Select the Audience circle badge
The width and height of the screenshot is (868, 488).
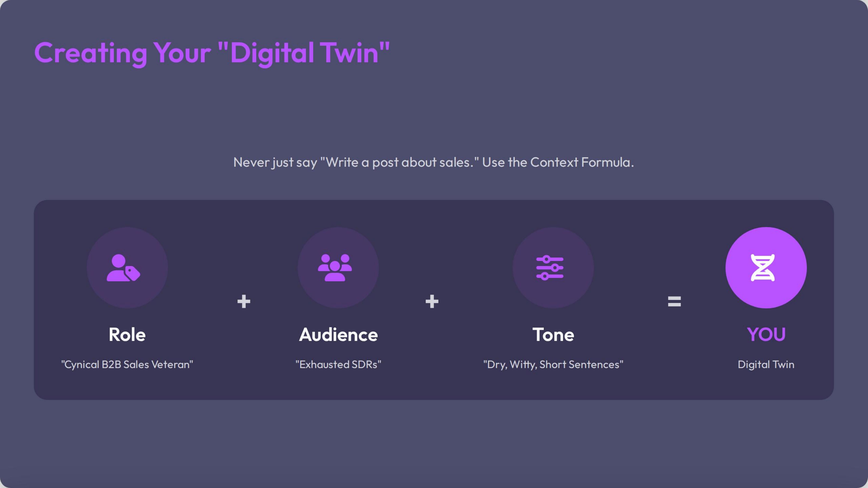(x=338, y=268)
